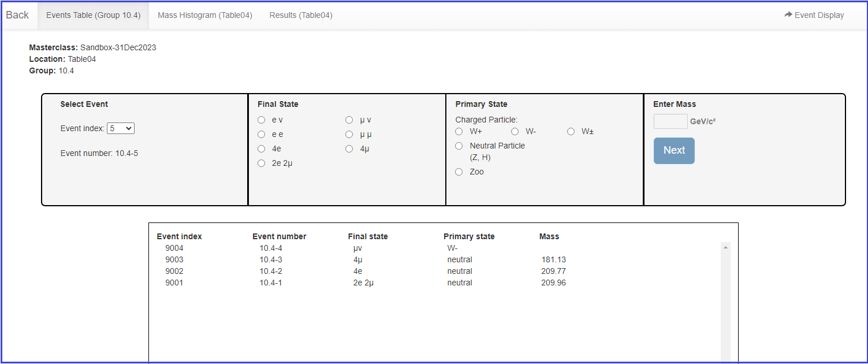Click the Back button

click(17, 16)
